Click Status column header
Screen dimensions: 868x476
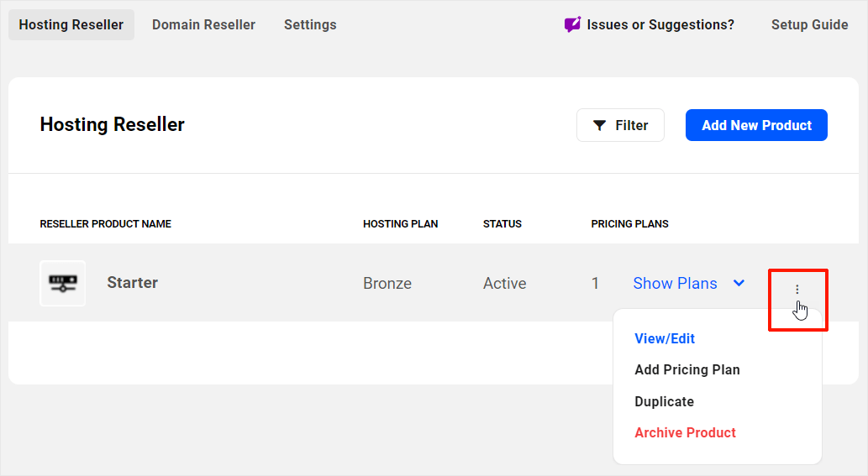click(502, 224)
